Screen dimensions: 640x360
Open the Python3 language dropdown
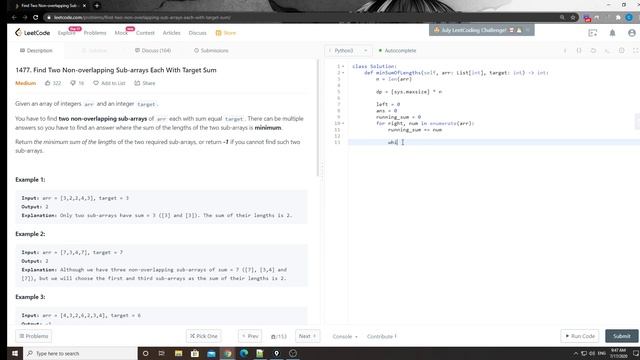click(348, 51)
